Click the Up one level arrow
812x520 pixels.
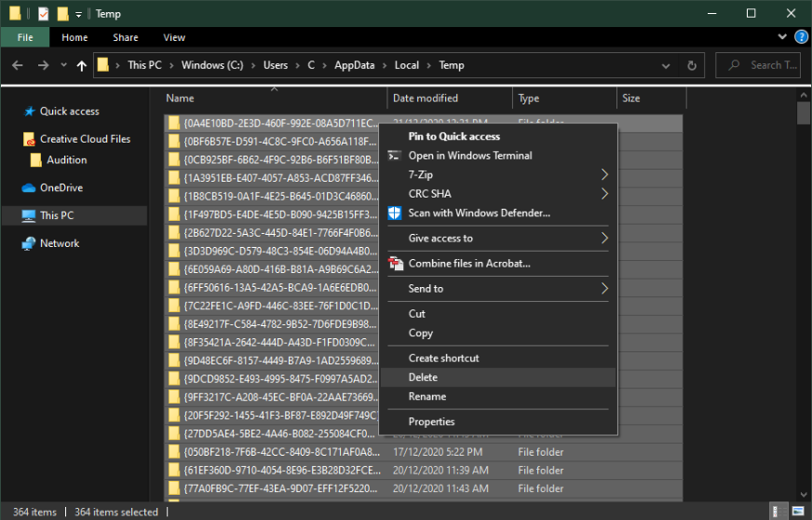point(81,65)
